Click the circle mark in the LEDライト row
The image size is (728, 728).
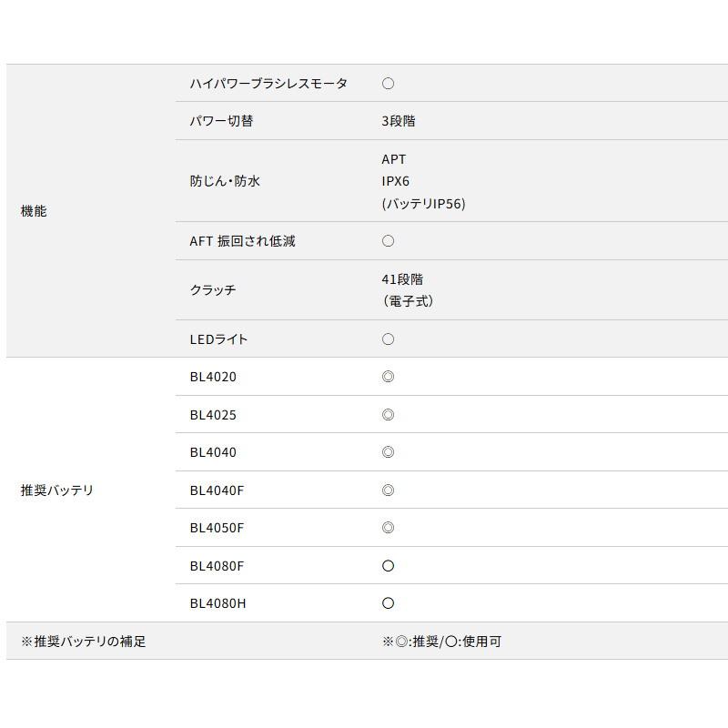388,339
